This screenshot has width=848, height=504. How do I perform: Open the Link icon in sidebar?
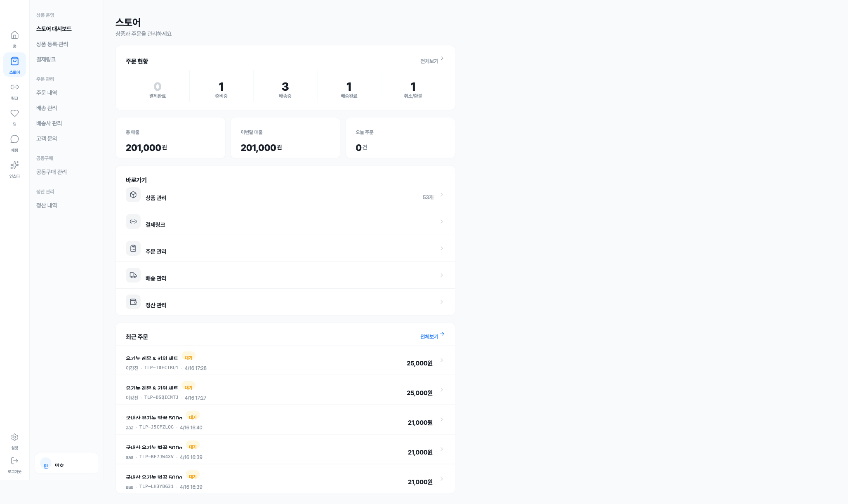click(14, 87)
